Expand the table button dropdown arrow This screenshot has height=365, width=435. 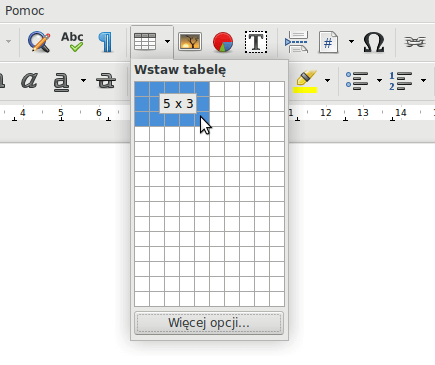[167, 42]
